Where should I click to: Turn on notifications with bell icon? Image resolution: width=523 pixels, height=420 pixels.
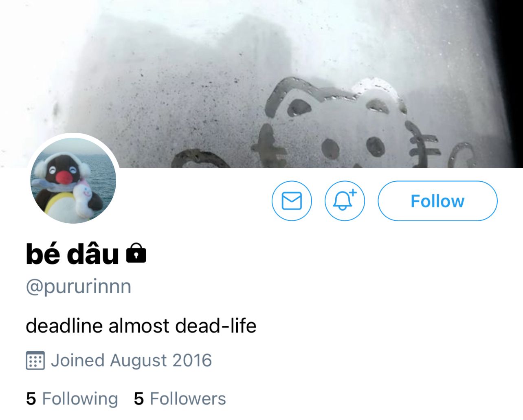coord(345,201)
